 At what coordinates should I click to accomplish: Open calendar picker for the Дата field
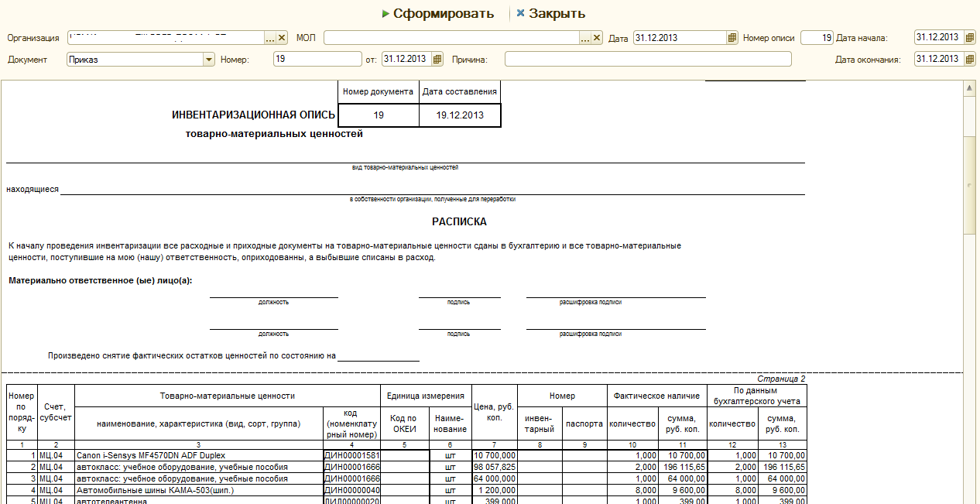[x=732, y=37]
